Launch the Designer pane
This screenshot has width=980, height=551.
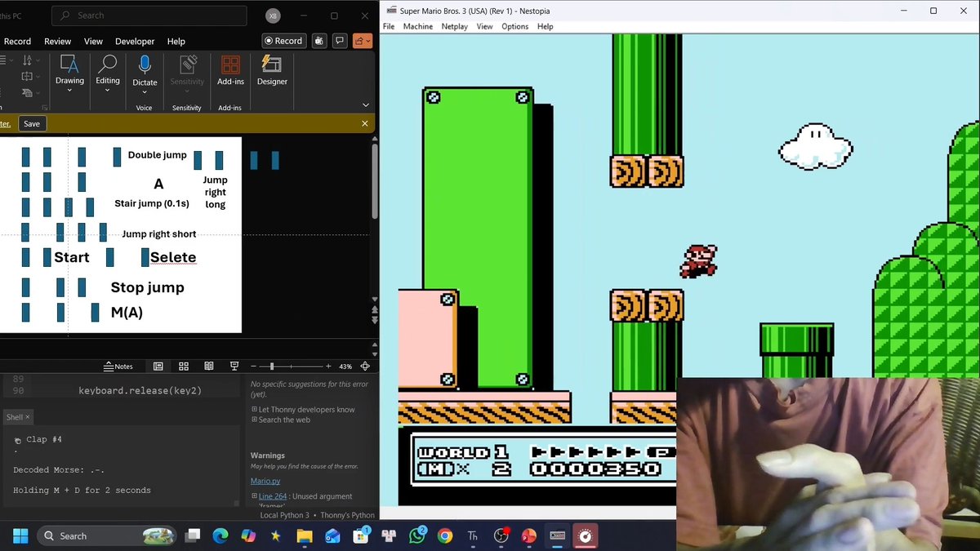(272, 70)
